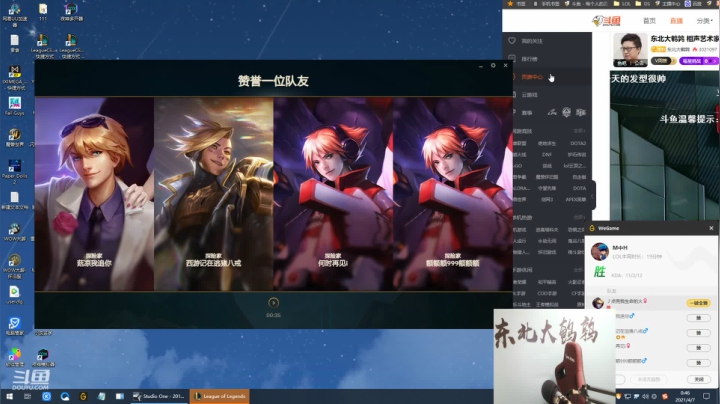This screenshot has height=404, width=720.
Task: Open 排行榜 in Douyu sidebar
Action: tap(529, 59)
